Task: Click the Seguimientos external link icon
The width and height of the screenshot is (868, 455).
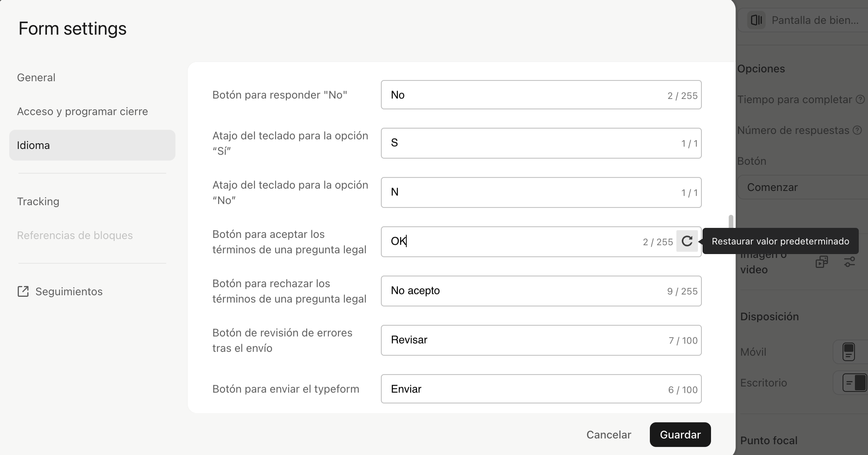Action: (x=23, y=291)
